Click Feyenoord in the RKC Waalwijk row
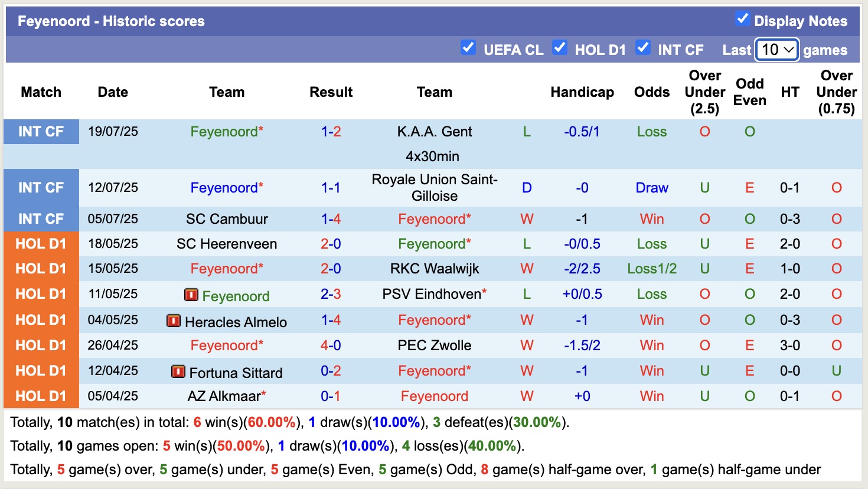 (x=227, y=269)
